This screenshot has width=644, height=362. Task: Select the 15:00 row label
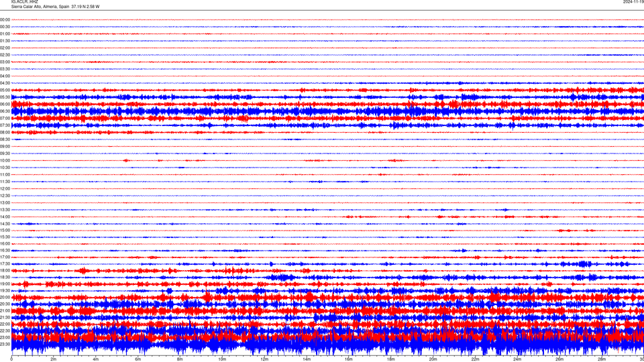click(x=5, y=231)
